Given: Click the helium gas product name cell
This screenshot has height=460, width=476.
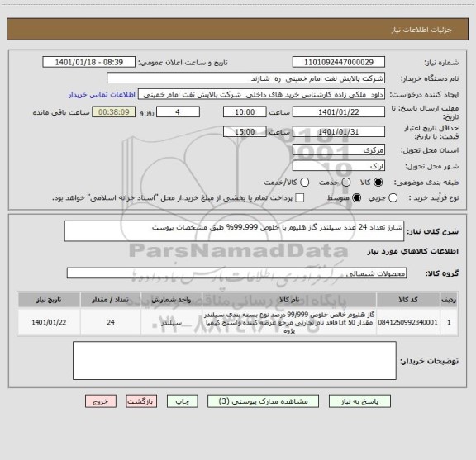Looking at the screenshot, I should 289,322.
